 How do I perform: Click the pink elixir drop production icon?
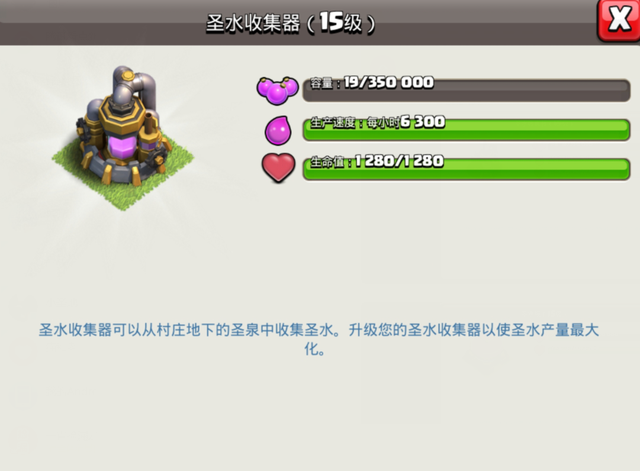point(278,130)
